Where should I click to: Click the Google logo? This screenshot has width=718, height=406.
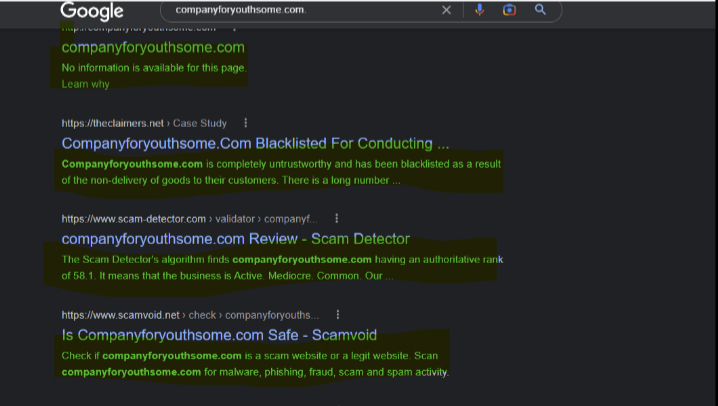pyautogui.click(x=92, y=11)
